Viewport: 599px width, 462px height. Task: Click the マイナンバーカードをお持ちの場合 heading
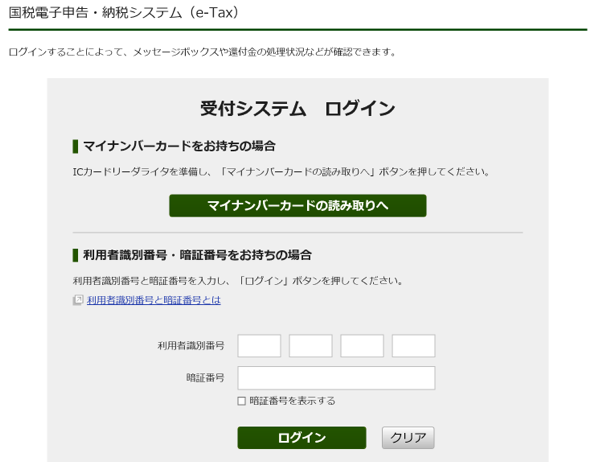click(x=179, y=146)
